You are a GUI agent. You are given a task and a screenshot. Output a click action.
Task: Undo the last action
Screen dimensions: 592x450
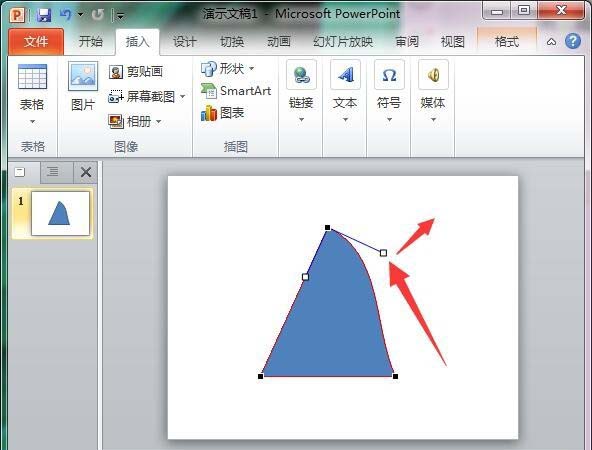point(66,15)
